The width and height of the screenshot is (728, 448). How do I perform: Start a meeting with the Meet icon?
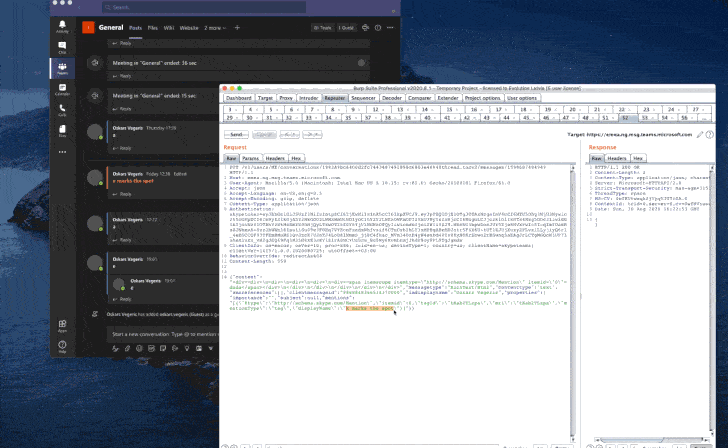tap(365, 28)
